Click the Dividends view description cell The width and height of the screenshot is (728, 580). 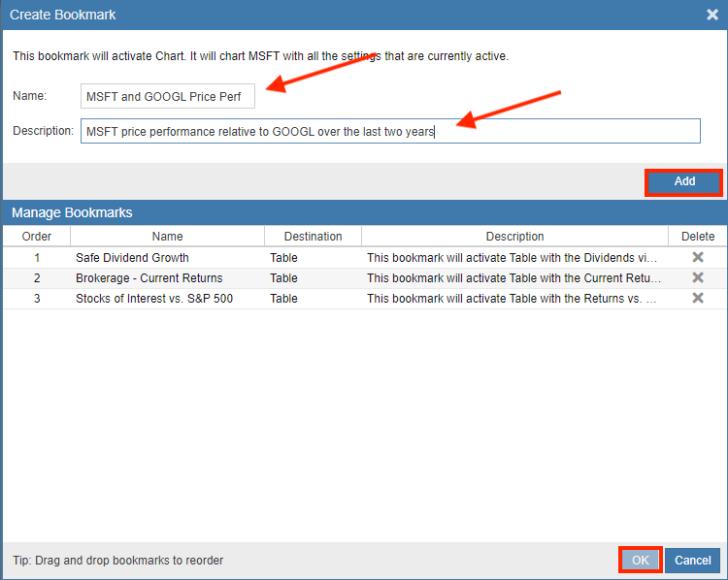[x=513, y=258]
